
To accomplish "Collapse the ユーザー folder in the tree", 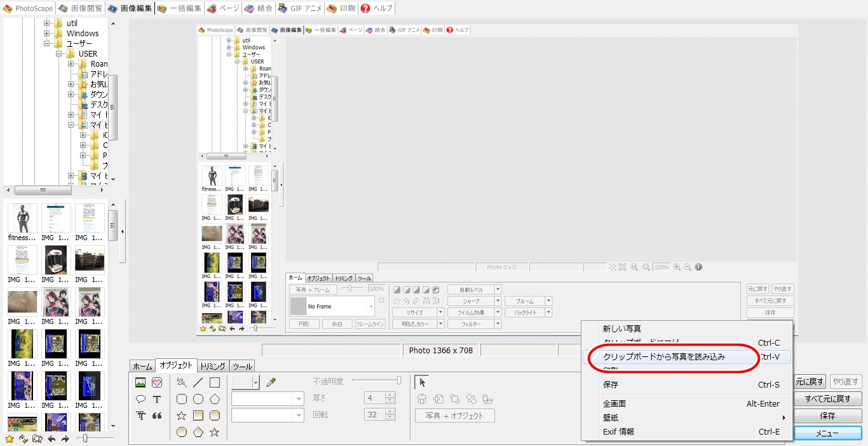I will pyautogui.click(x=47, y=44).
